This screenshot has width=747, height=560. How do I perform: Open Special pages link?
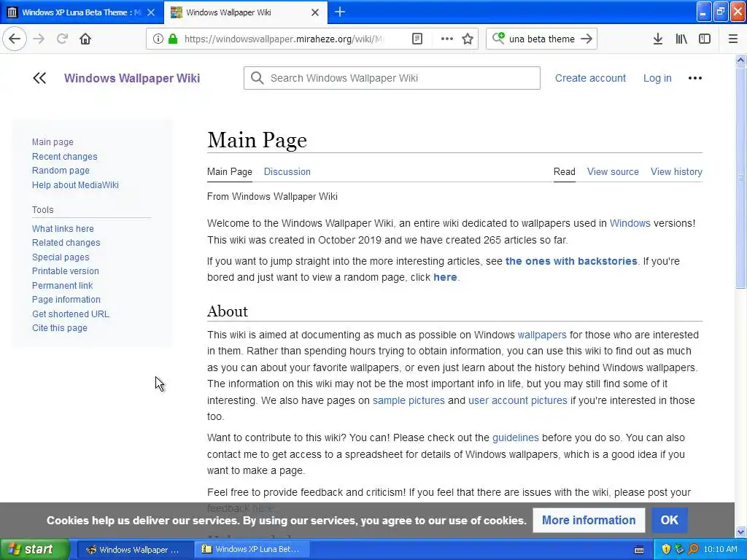pos(61,257)
